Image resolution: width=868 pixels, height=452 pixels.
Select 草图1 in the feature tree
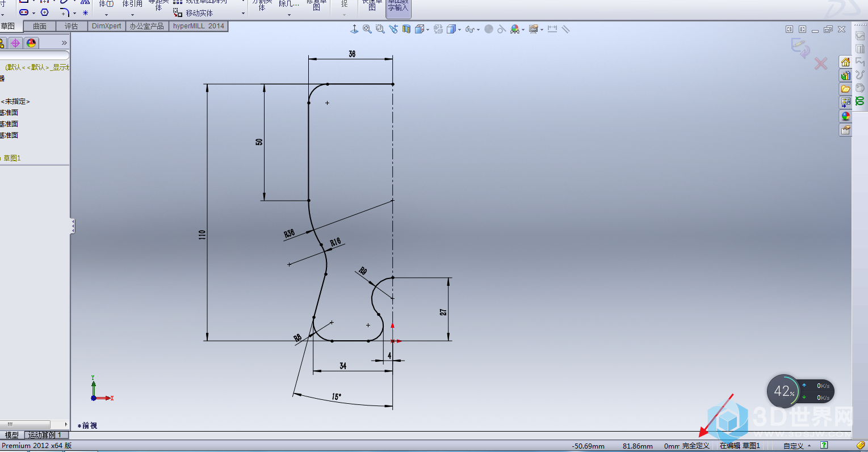tap(11, 158)
